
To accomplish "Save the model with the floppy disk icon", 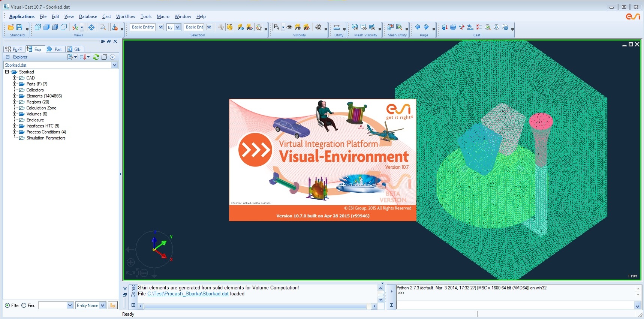I will click(19, 27).
